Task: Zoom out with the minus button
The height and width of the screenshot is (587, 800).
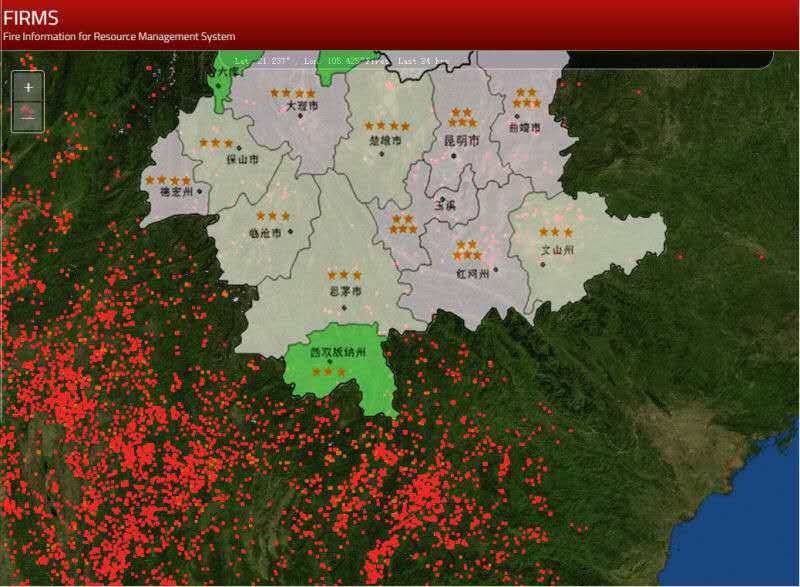Action: pyautogui.click(x=28, y=115)
